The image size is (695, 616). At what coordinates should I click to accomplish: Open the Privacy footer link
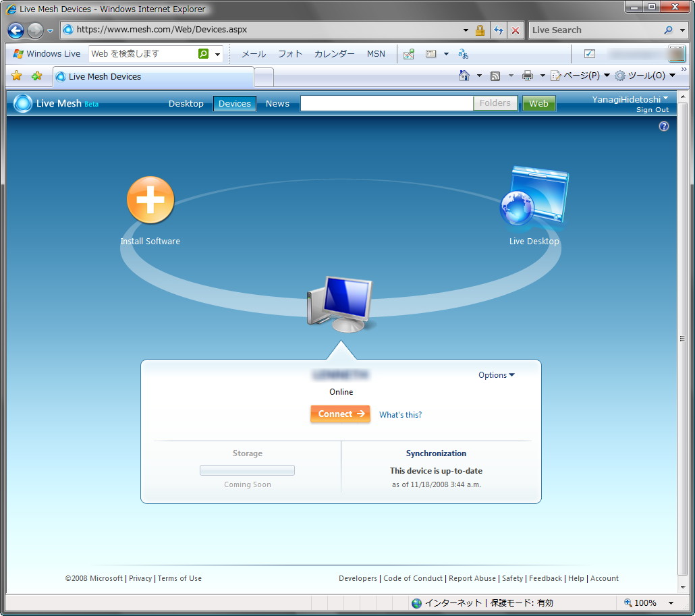(x=140, y=578)
